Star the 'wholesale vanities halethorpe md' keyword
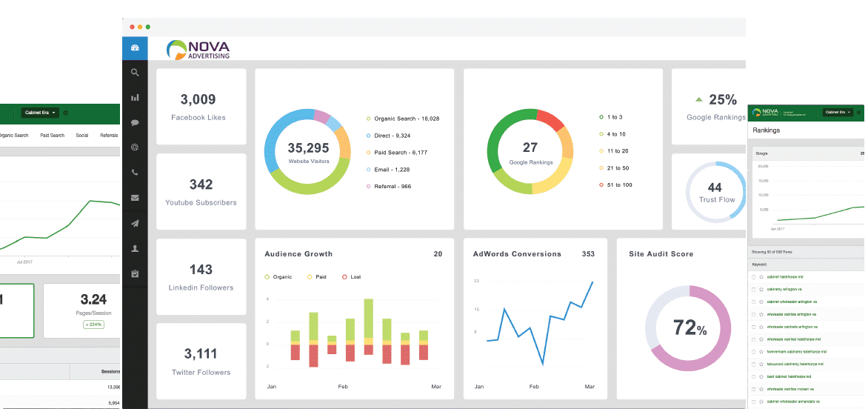Image resolution: width=868 pixels, height=409 pixels. pyautogui.click(x=761, y=339)
